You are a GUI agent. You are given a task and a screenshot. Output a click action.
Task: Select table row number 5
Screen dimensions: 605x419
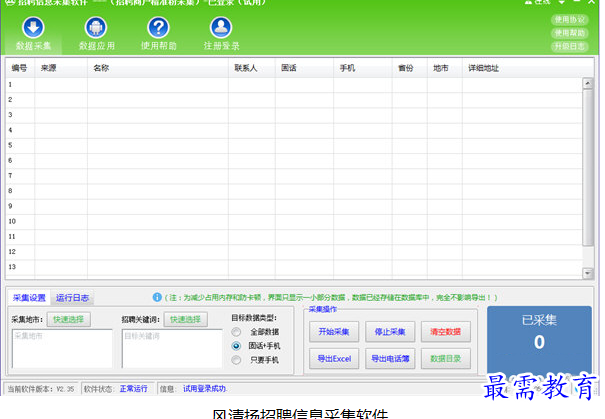pyautogui.click(x=294, y=145)
